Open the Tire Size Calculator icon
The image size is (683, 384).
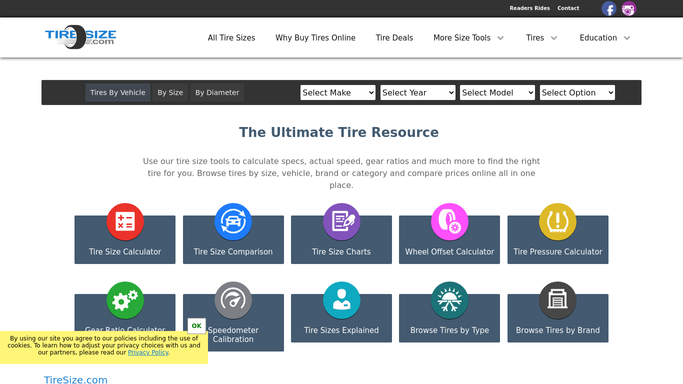125,222
